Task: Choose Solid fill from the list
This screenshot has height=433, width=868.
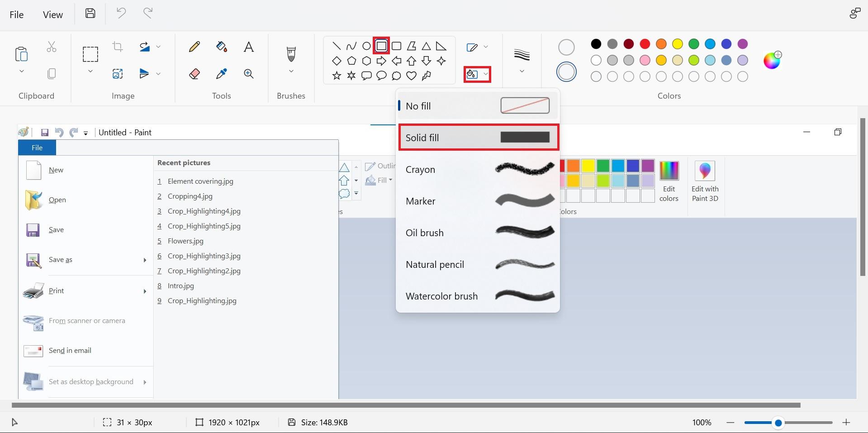Action: [478, 138]
